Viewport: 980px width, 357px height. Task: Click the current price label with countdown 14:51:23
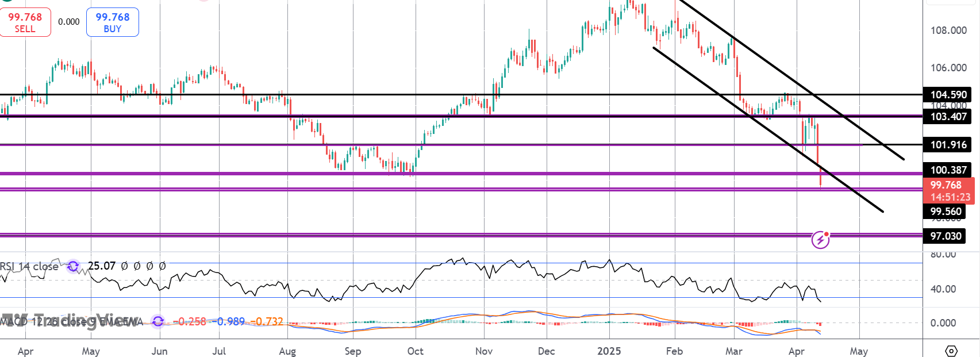click(x=949, y=191)
